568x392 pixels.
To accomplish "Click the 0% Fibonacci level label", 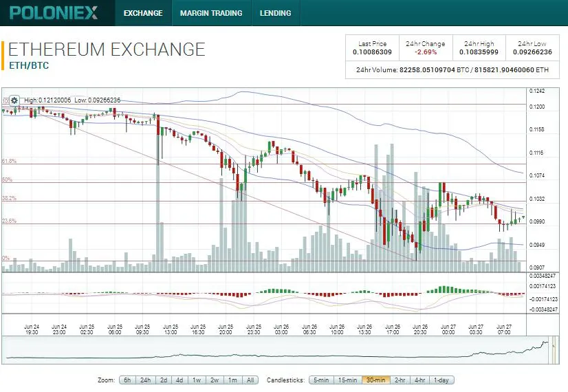I will click(6, 259).
